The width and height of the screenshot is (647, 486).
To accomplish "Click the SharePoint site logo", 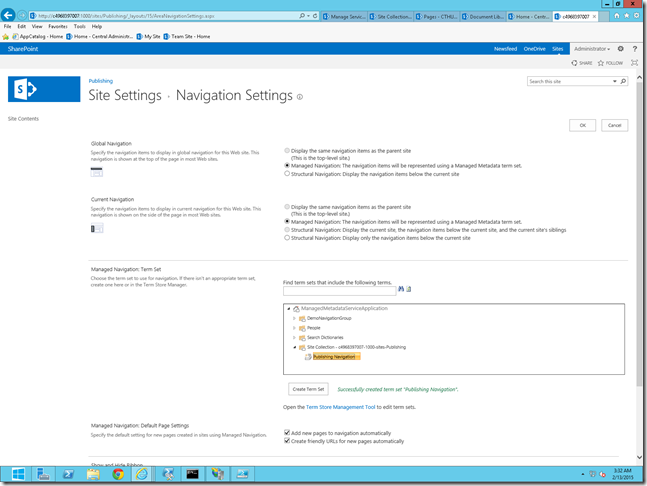I will [44, 89].
